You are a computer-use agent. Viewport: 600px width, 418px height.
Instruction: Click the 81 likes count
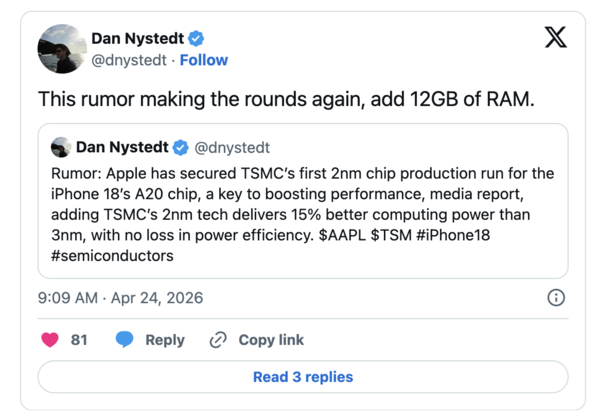point(79,340)
